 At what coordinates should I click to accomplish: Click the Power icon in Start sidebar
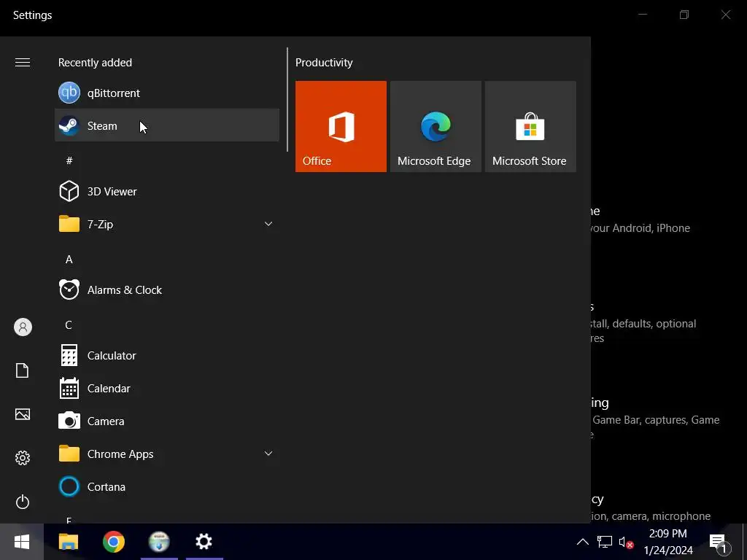23,502
